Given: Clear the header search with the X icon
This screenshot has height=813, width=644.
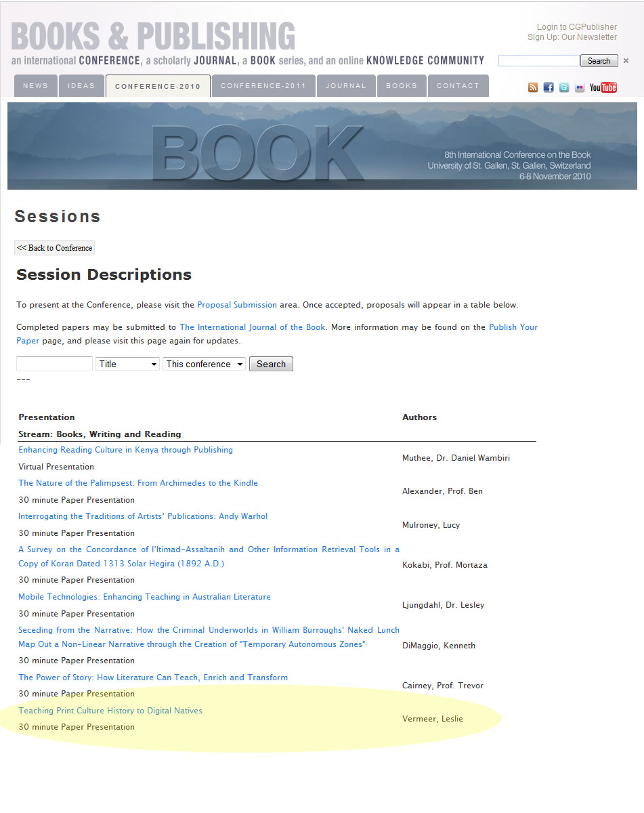Looking at the screenshot, I should [x=626, y=61].
